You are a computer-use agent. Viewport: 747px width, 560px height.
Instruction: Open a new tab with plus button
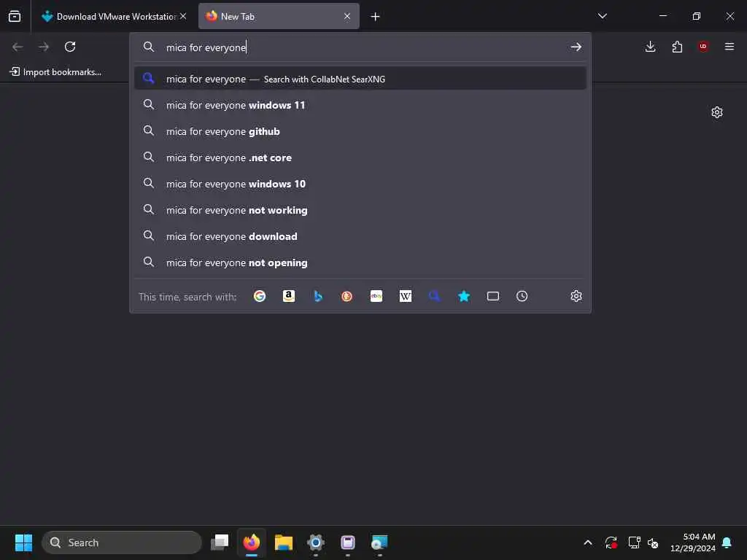tap(376, 17)
